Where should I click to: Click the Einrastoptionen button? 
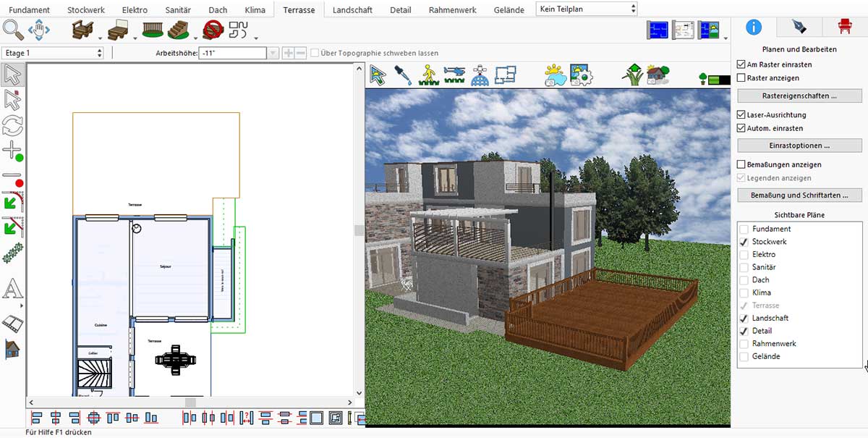click(799, 145)
